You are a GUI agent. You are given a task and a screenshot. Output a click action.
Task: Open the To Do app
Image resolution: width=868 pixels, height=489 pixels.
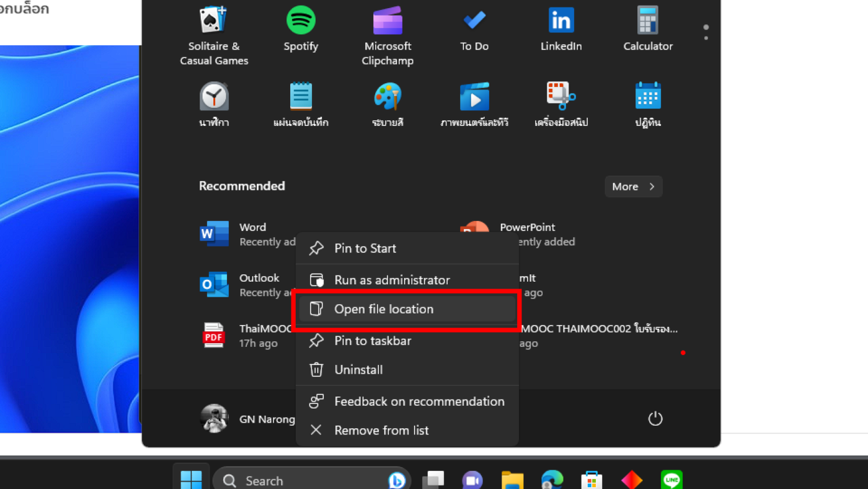[474, 29]
